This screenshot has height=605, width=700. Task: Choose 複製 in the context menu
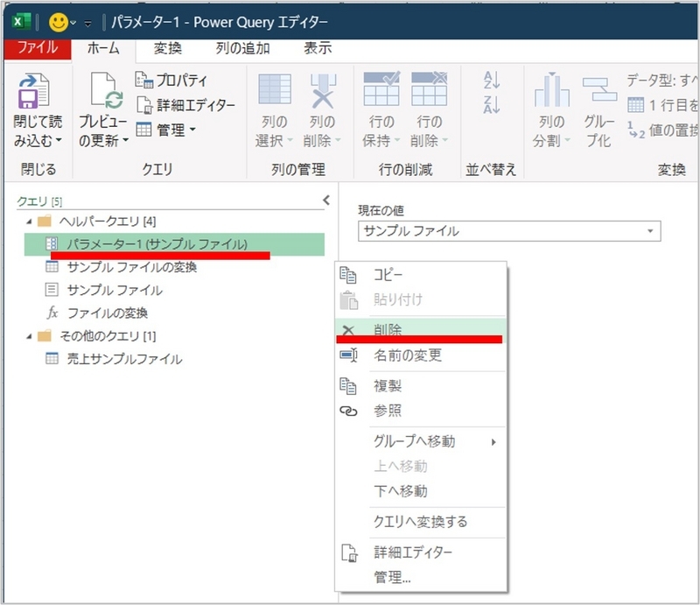click(421, 385)
